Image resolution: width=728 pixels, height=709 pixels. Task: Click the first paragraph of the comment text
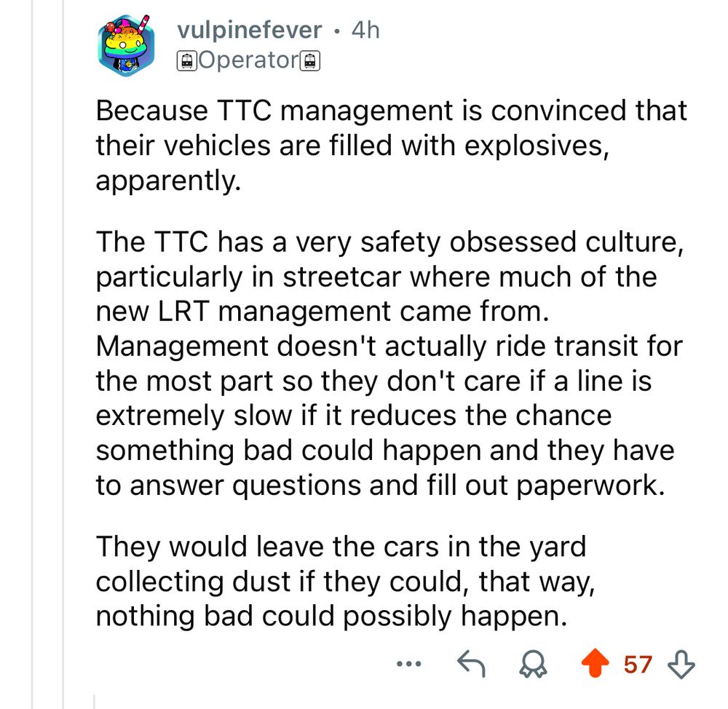(x=364, y=145)
